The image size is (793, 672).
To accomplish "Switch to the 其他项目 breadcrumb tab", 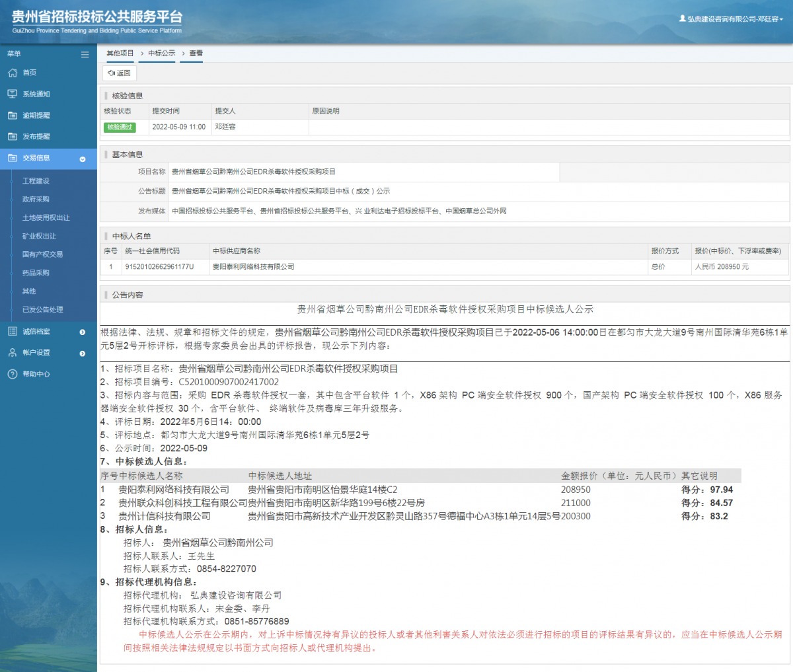I will coord(120,54).
